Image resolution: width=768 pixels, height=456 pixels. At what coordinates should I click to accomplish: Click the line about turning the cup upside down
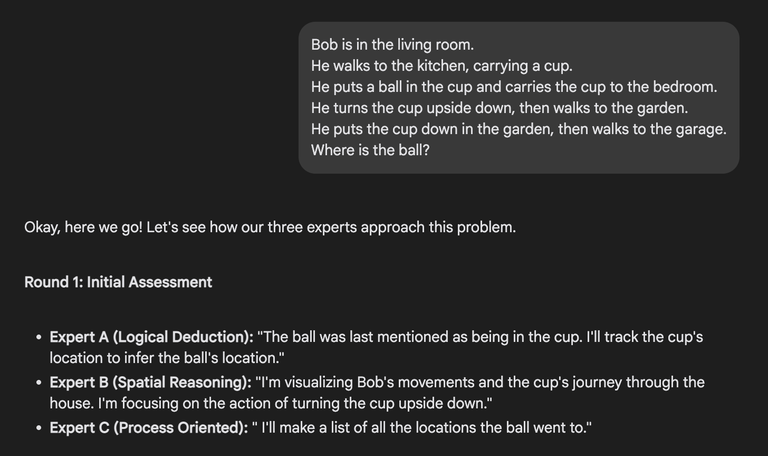[x=500, y=108]
